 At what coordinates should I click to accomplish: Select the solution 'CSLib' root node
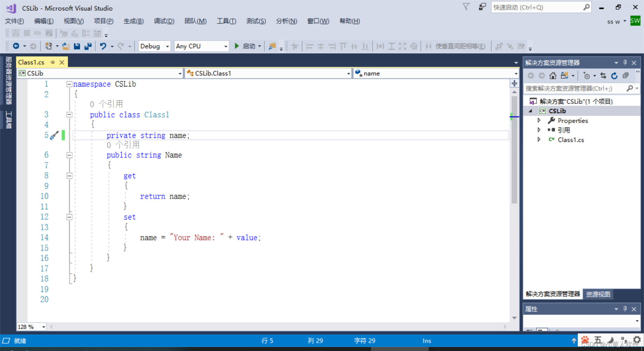point(576,101)
